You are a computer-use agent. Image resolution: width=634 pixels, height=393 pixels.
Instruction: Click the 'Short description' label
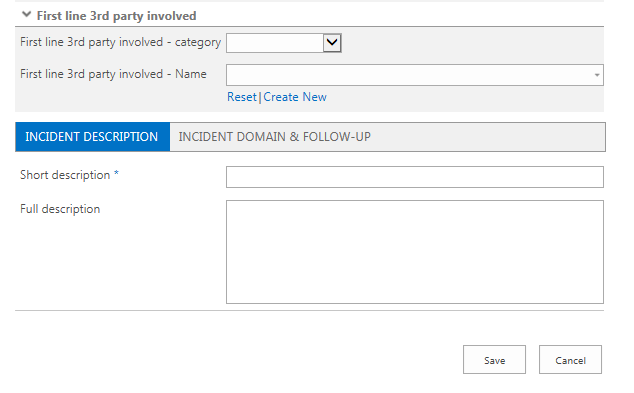click(x=65, y=175)
